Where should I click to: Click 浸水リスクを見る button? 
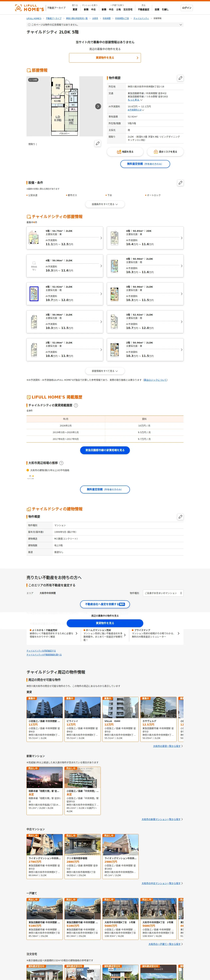coord(165,152)
